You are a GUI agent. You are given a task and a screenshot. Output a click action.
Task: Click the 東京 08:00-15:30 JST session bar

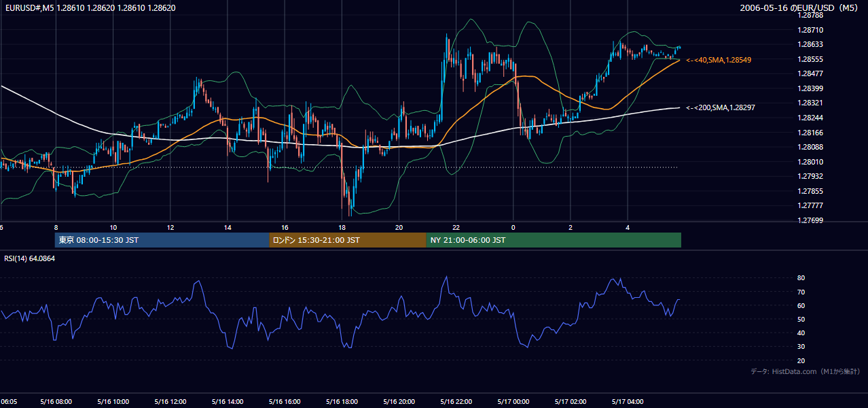(162, 240)
